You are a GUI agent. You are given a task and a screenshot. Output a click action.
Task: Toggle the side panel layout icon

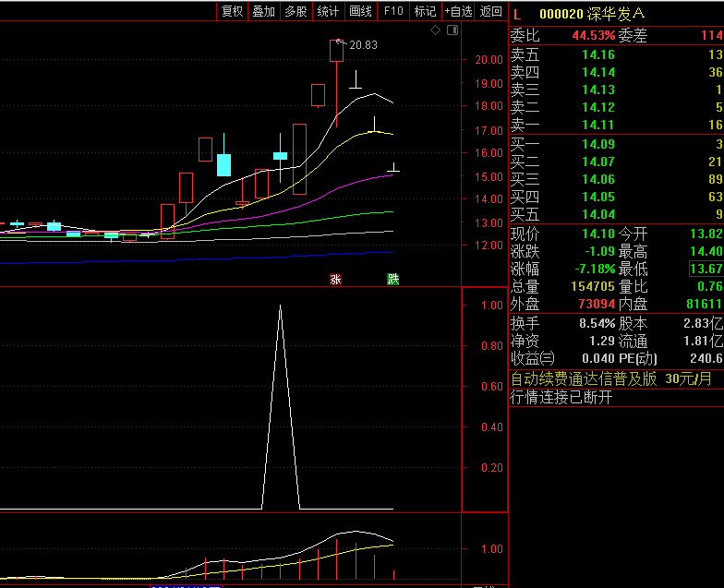coord(452,30)
